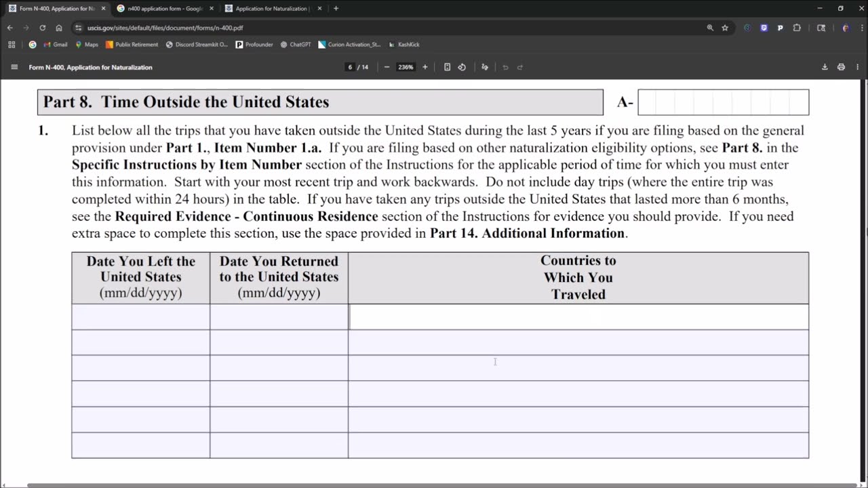Image resolution: width=868 pixels, height=488 pixels.
Task: View site information icon in address bar
Action: (79, 28)
